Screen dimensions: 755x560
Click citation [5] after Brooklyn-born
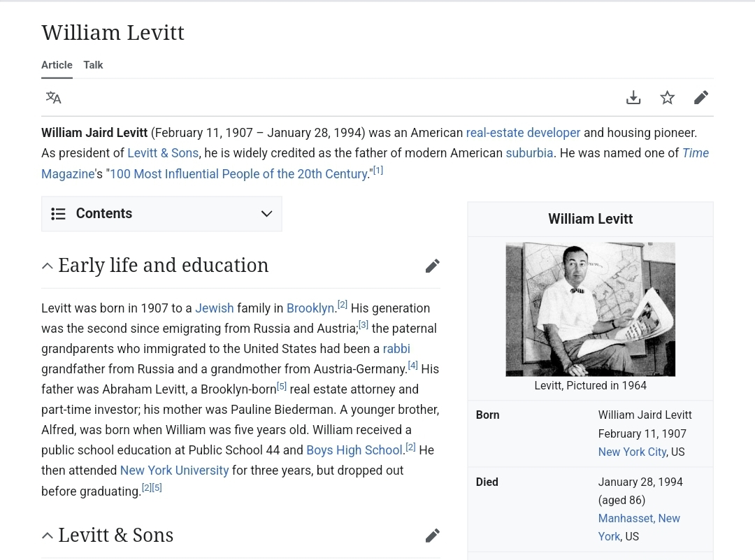click(282, 386)
